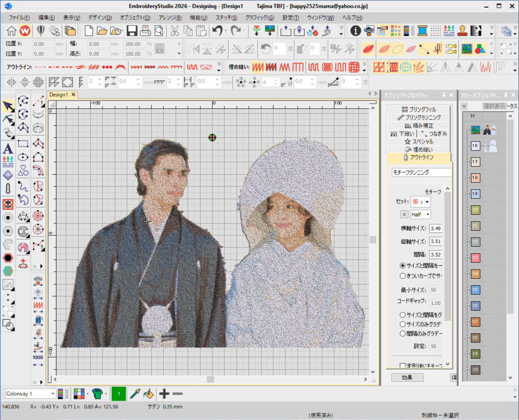The image size is (519, 420).
Task: Select the orange color swatch 24
Action: (475, 274)
